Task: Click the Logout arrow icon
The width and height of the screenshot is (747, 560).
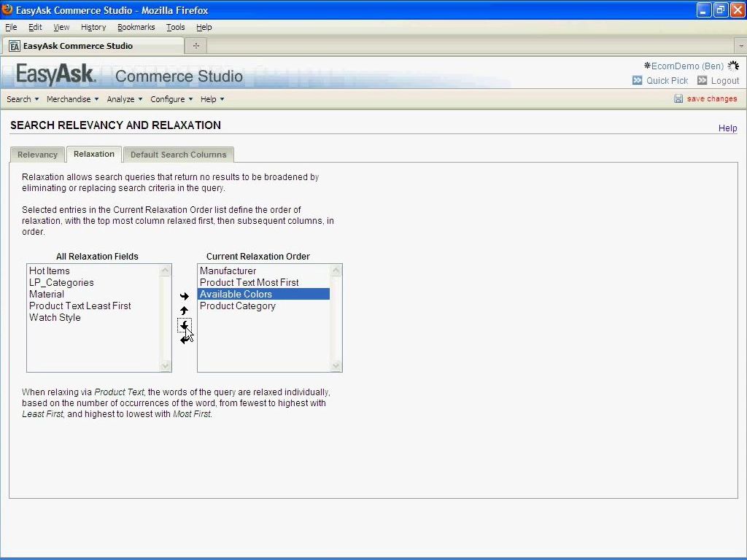Action: pos(703,80)
